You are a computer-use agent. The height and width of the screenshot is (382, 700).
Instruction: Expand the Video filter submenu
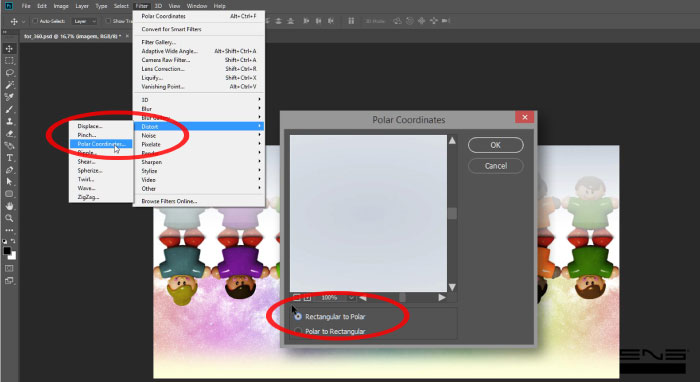199,180
